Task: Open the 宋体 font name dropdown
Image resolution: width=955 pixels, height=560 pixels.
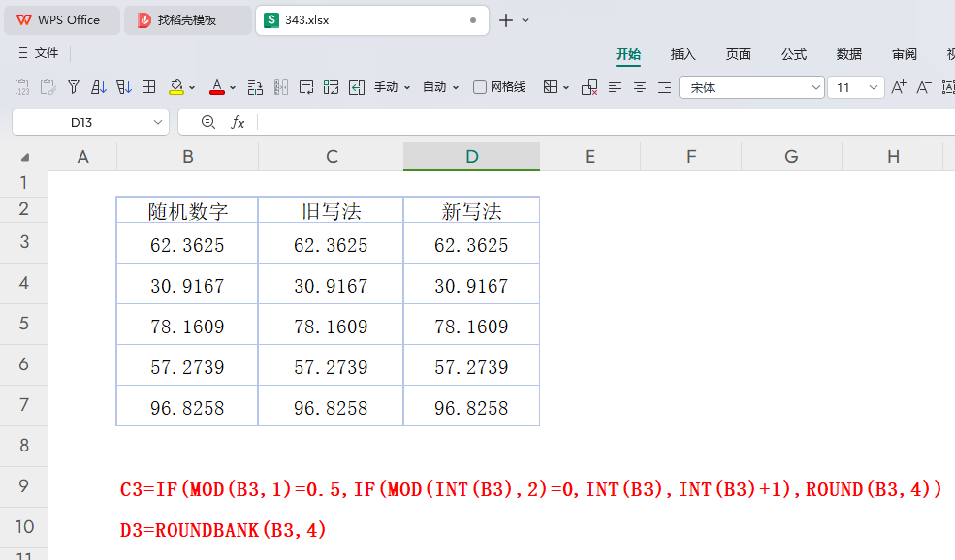Action: [x=816, y=87]
